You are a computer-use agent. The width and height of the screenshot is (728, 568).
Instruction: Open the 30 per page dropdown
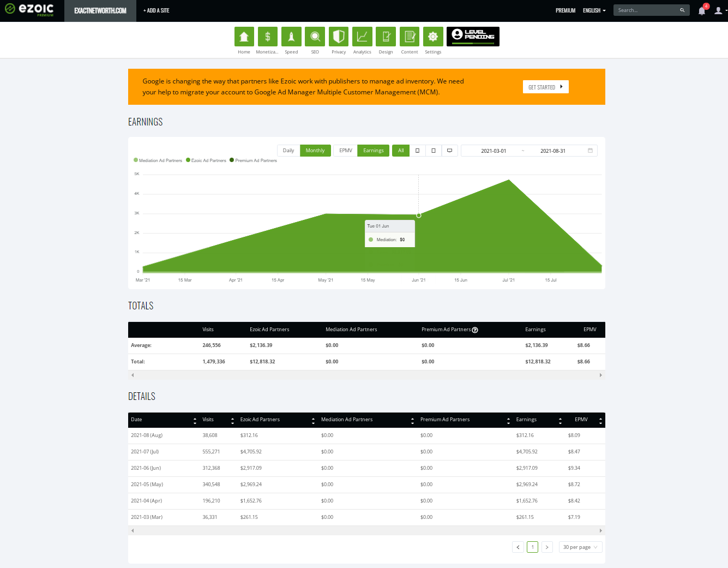pos(580,547)
